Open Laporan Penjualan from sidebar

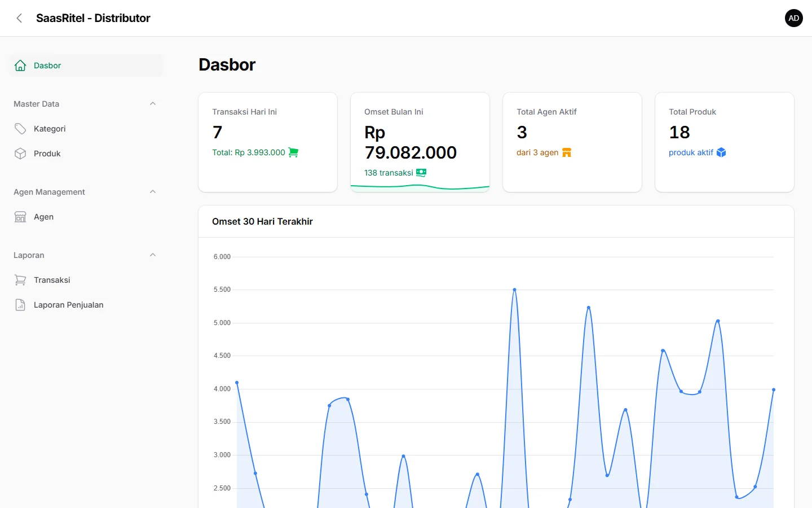tap(86, 305)
